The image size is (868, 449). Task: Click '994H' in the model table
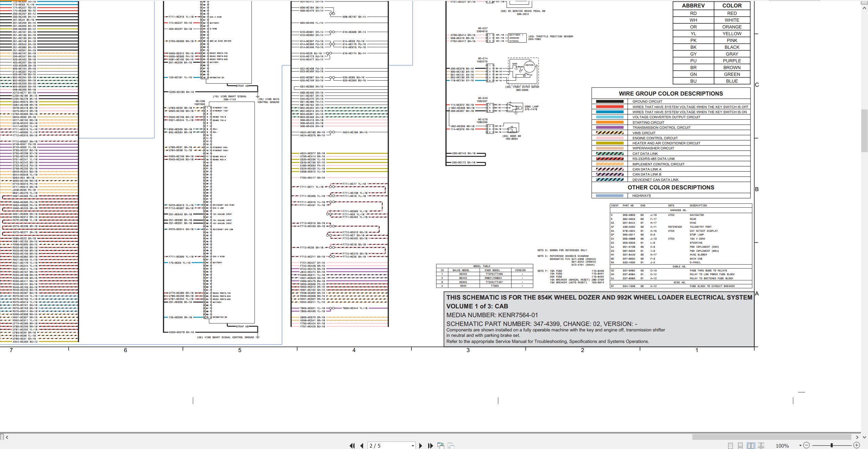coord(463,286)
